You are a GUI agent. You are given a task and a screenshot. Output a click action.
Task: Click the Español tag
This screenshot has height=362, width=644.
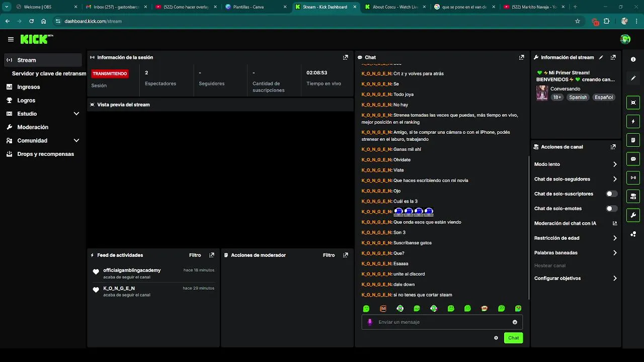pos(604,97)
